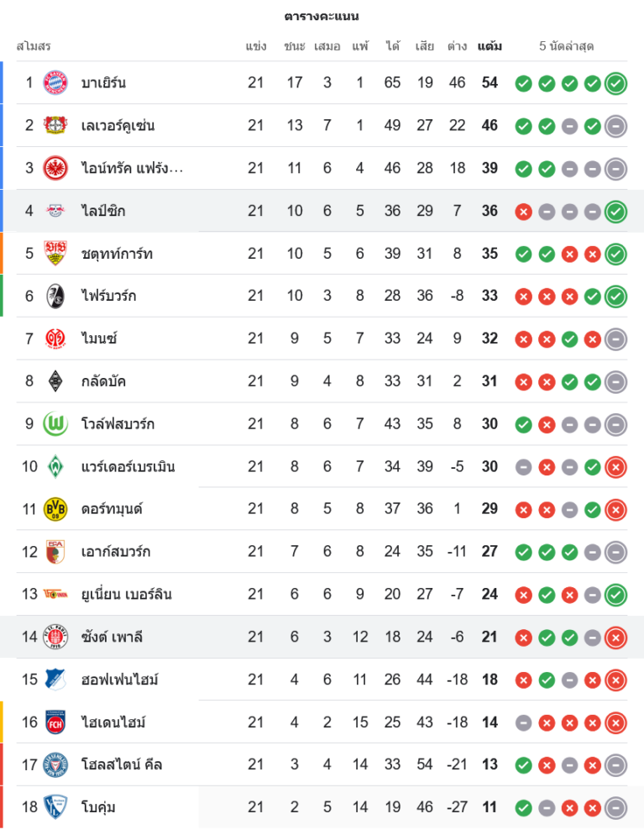Click the Heidenheim FCH crest
The width and height of the screenshot is (644, 840).
pos(55,722)
